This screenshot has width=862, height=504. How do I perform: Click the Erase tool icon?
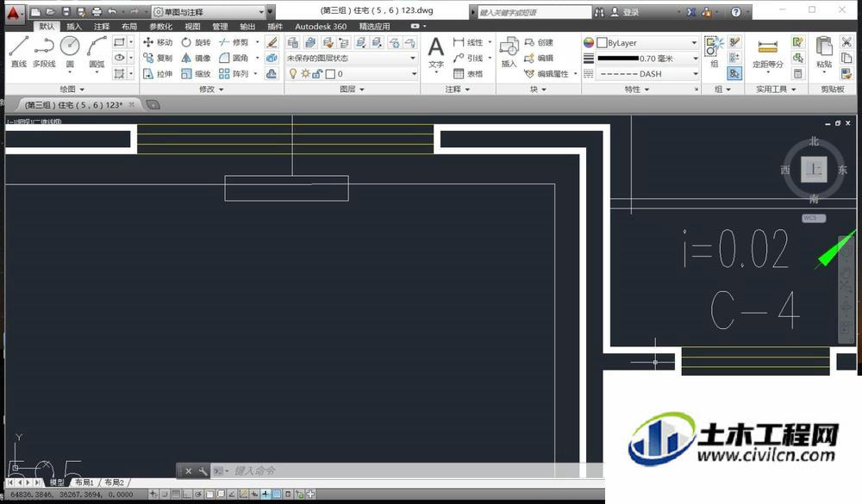click(x=272, y=42)
